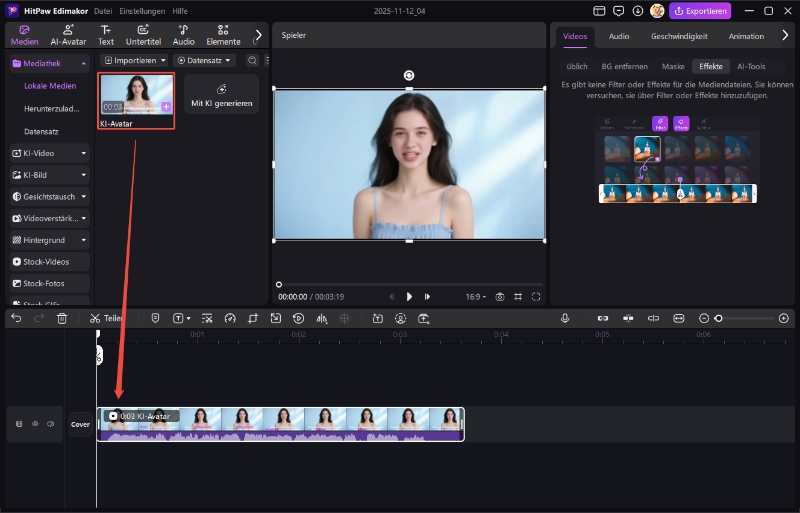The height and width of the screenshot is (513, 800).
Task: Open the Elemente tab
Action: [x=223, y=35]
